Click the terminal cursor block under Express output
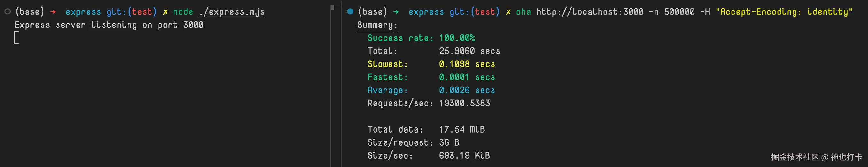Image resolution: width=868 pixels, height=167 pixels. click(17, 38)
